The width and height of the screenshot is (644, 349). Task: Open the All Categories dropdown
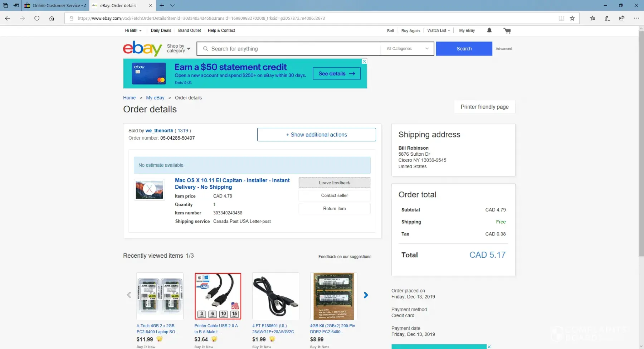pyautogui.click(x=407, y=49)
